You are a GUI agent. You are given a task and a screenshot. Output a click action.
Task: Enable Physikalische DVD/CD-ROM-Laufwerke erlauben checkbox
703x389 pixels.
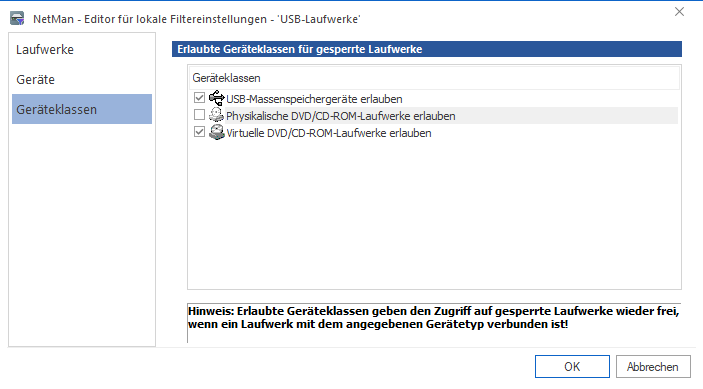tap(200, 115)
